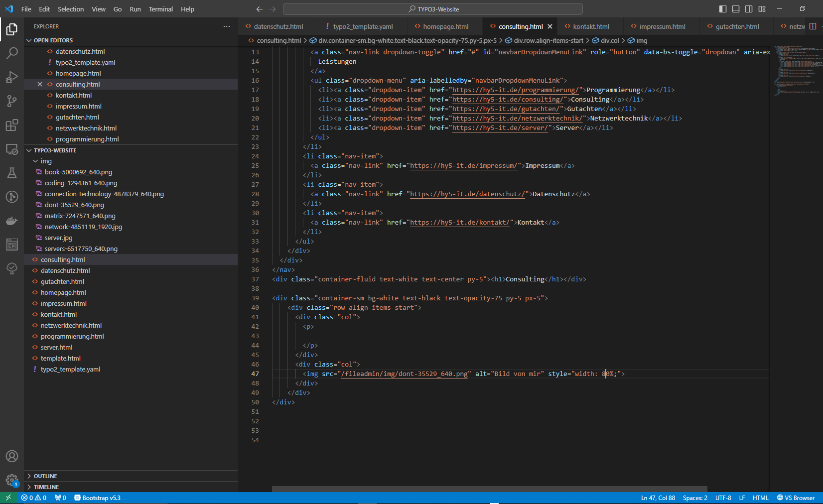
Task: Open template.html in the file tree
Action: 60,358
